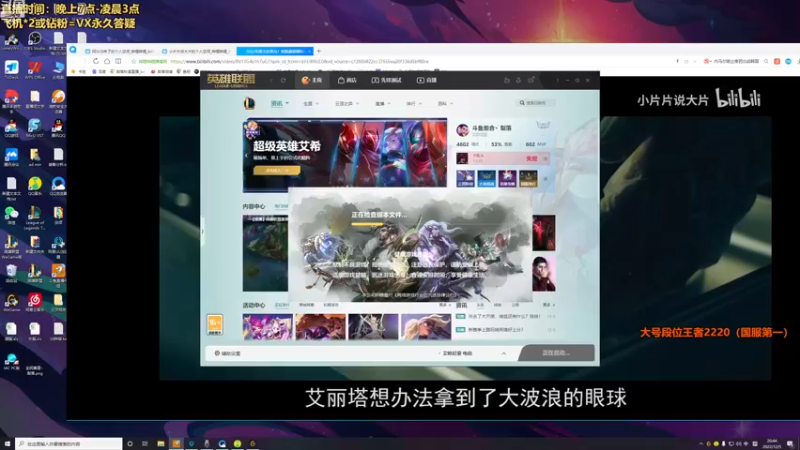Open WeGame desktop shortcut
800x450 pixels.
coord(11,303)
